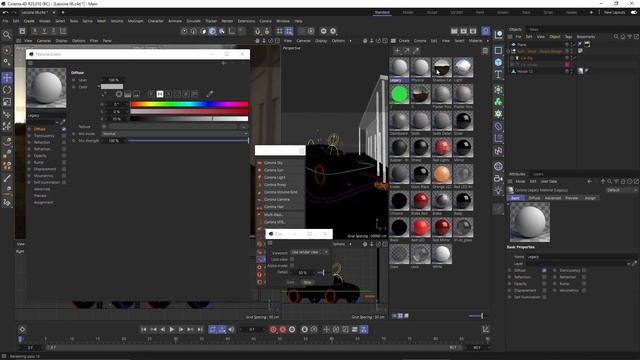The width and height of the screenshot is (640, 360).
Task: Open Edit Render Settings icon
Action: point(473,31)
